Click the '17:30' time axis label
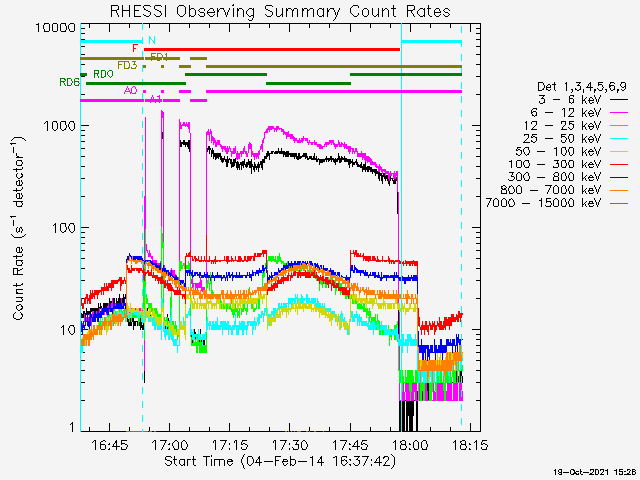Image resolution: width=640 pixels, height=480 pixels. tap(288, 444)
